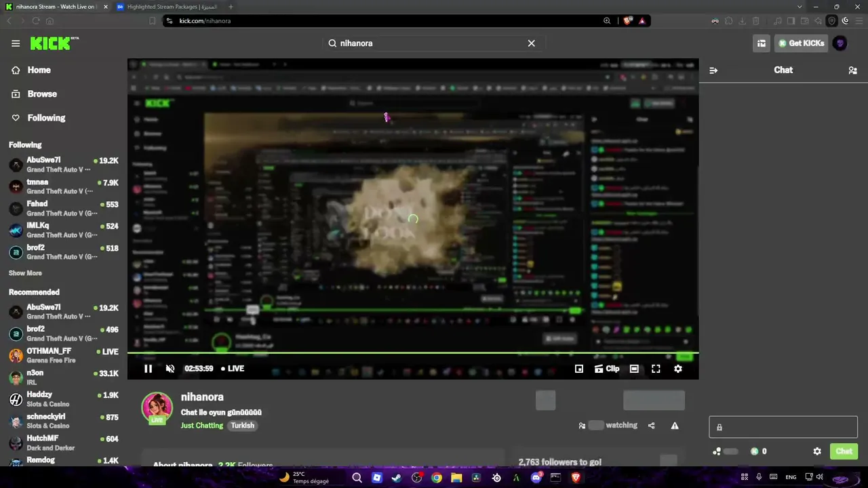This screenshot has width=868, height=488.
Task: Open Google Chrome from the taskbar
Action: coord(437,478)
